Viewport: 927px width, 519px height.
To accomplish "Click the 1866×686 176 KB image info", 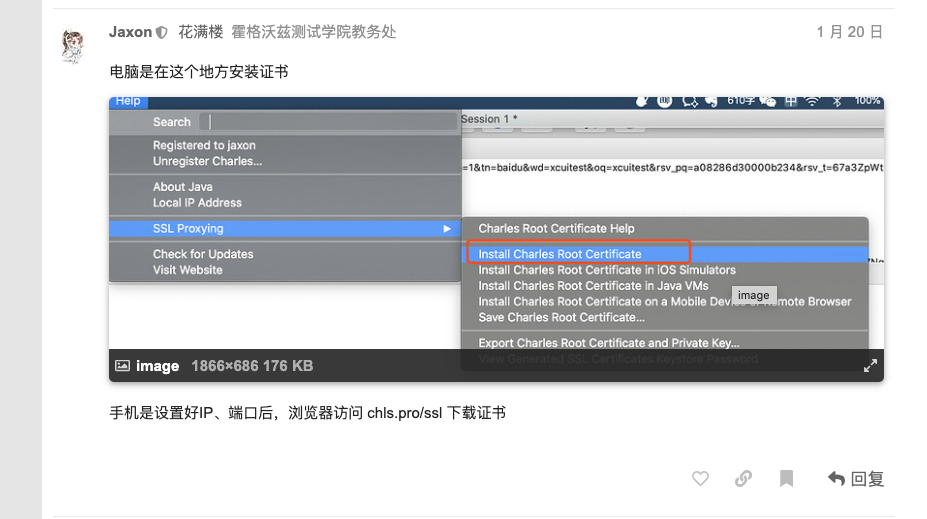I will click(x=252, y=366).
